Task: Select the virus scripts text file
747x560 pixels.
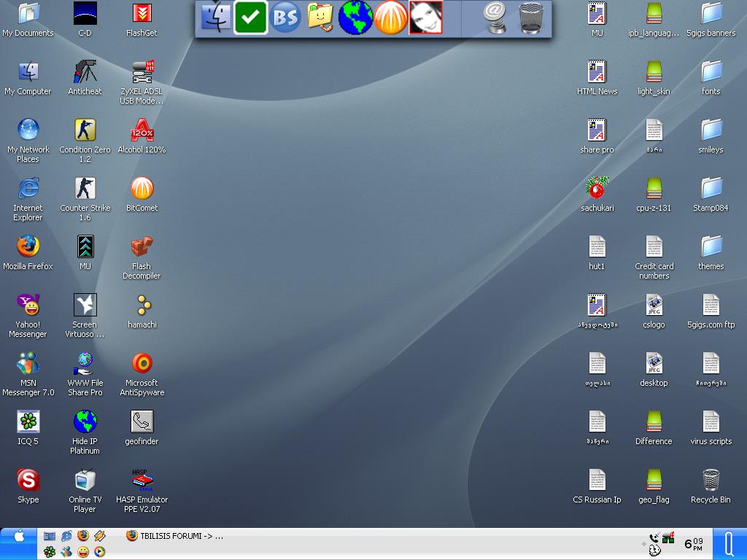Action: [711, 427]
